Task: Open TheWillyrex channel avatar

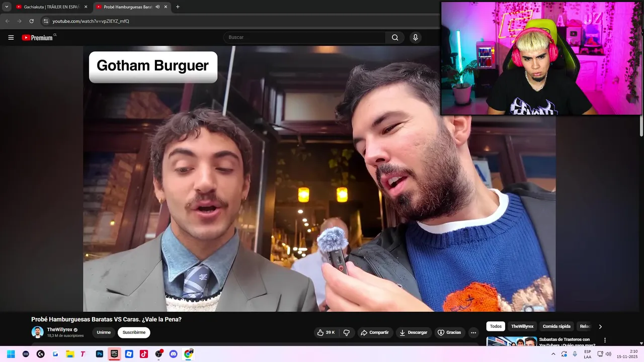Action: [x=37, y=332]
